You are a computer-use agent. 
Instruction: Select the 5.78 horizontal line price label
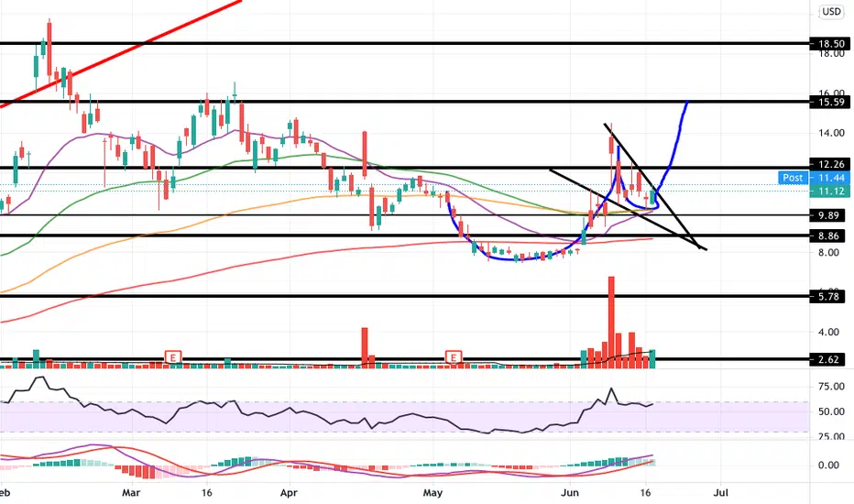click(829, 297)
